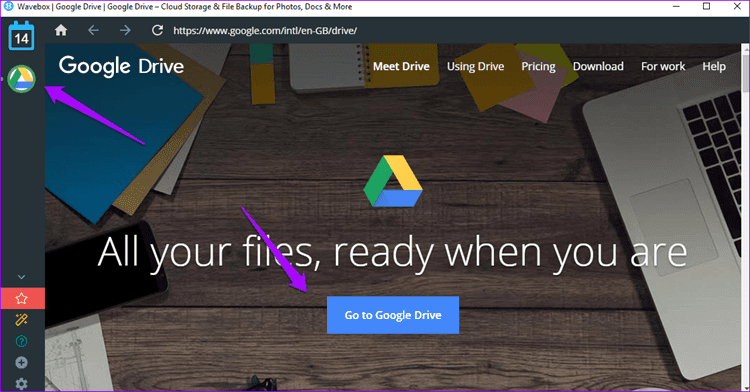Image resolution: width=750 pixels, height=392 pixels.
Task: Open the Help link
Action: [714, 66]
